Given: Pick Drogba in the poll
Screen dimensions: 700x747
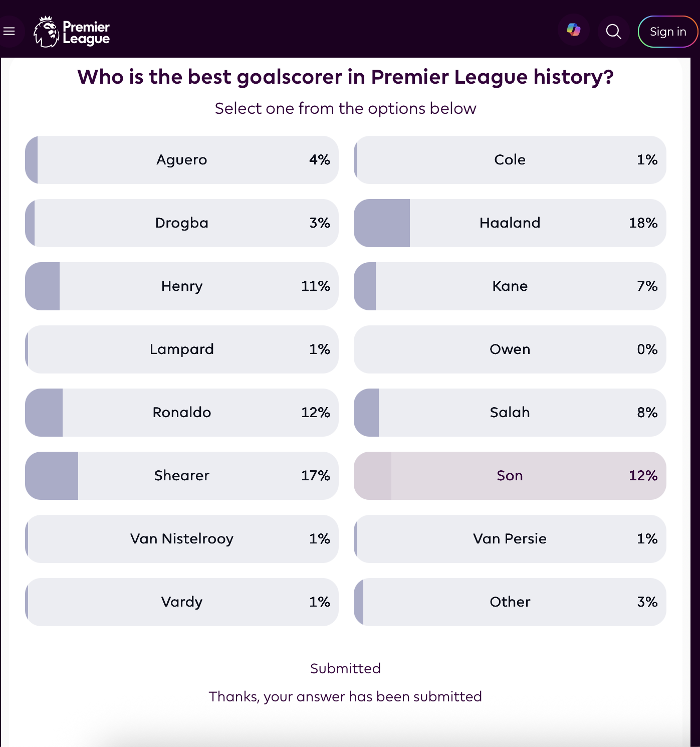Looking at the screenshot, I should pyautogui.click(x=182, y=223).
